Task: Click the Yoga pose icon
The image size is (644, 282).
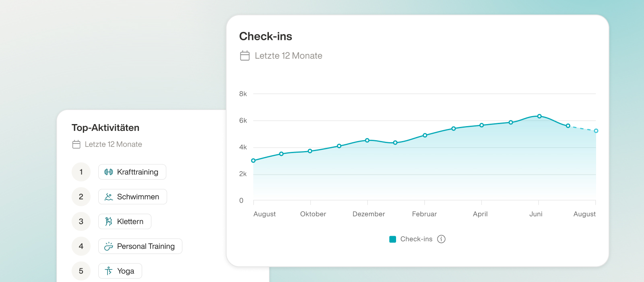Action: click(x=109, y=271)
